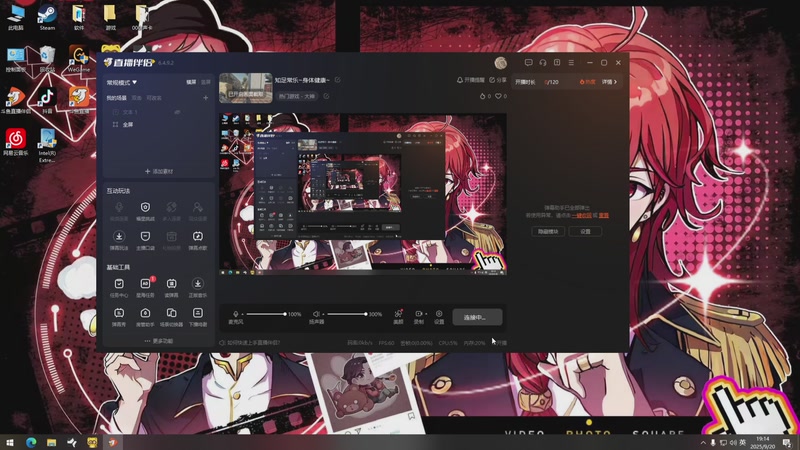Screen dimensions: 800x450
Task: Open 弹幕秀 tool icon
Action: tap(119, 313)
